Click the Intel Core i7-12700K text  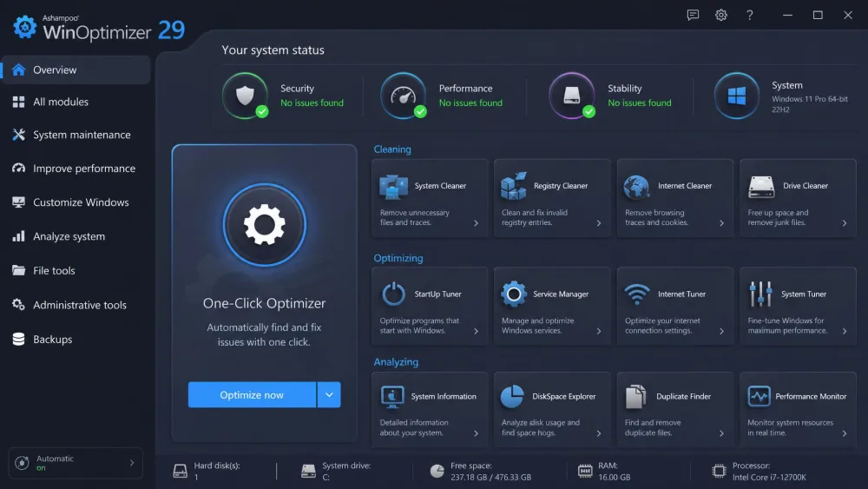[769, 478]
